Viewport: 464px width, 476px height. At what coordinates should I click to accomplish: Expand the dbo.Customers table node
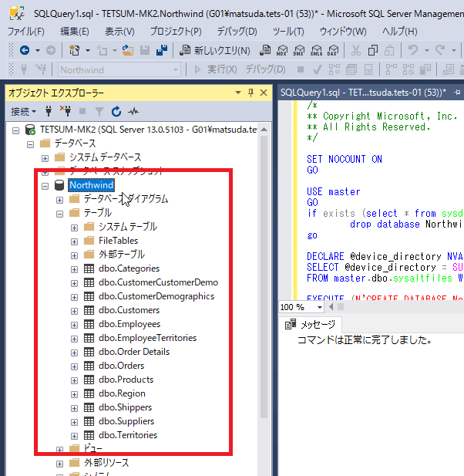(75, 310)
